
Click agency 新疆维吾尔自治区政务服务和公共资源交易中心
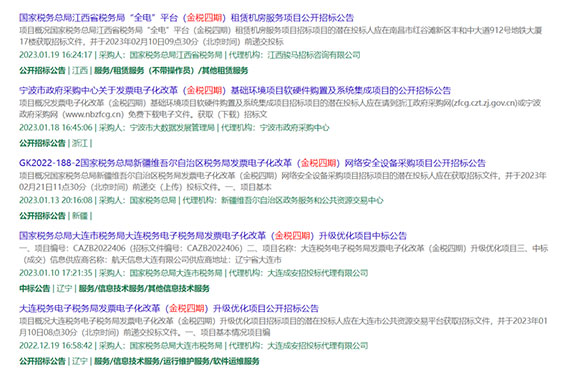pyautogui.click(x=302, y=200)
